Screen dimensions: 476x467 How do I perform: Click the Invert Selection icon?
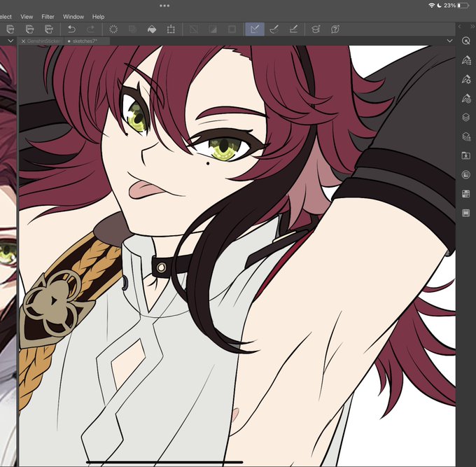pos(213,29)
